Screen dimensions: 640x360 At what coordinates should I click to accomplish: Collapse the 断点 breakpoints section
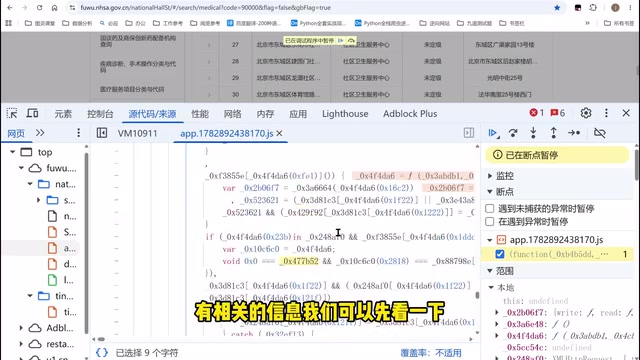pyautogui.click(x=490, y=192)
